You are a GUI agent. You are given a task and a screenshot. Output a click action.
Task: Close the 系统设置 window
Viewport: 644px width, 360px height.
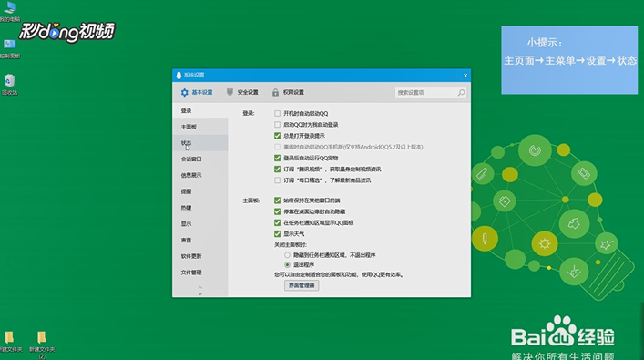(465, 76)
